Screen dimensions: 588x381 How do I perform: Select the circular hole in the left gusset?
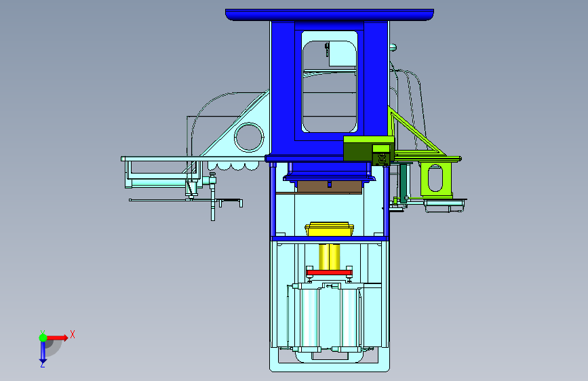pyautogui.click(x=249, y=137)
